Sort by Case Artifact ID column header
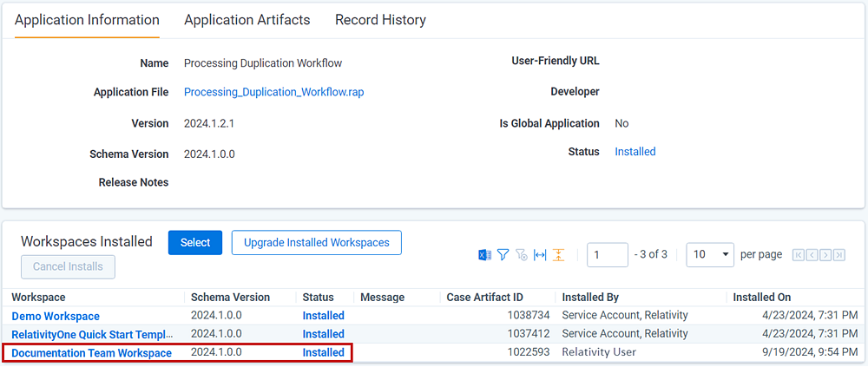Screen dimensions: 868x367 (x=485, y=298)
